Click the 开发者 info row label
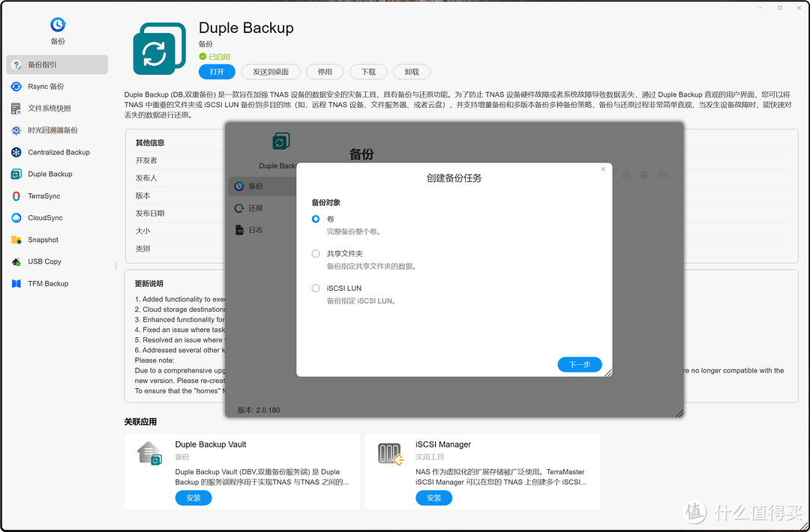This screenshot has height=532, width=810. coord(146,160)
